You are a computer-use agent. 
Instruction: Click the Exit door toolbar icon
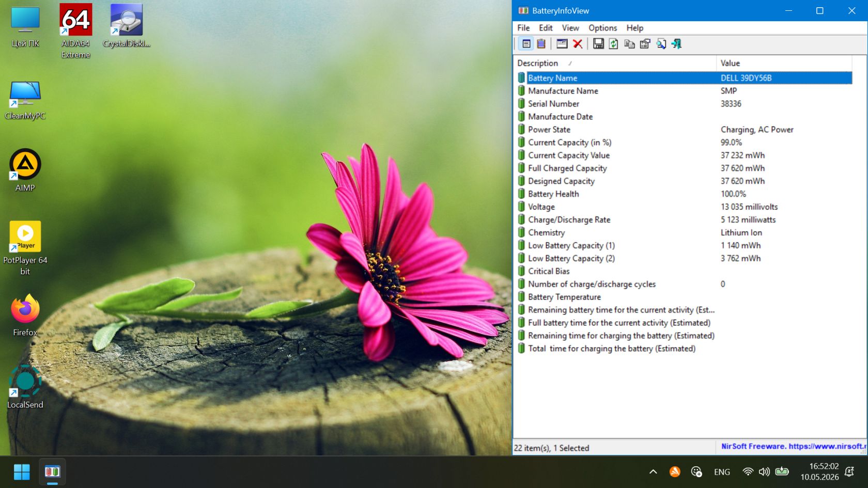pyautogui.click(x=676, y=44)
